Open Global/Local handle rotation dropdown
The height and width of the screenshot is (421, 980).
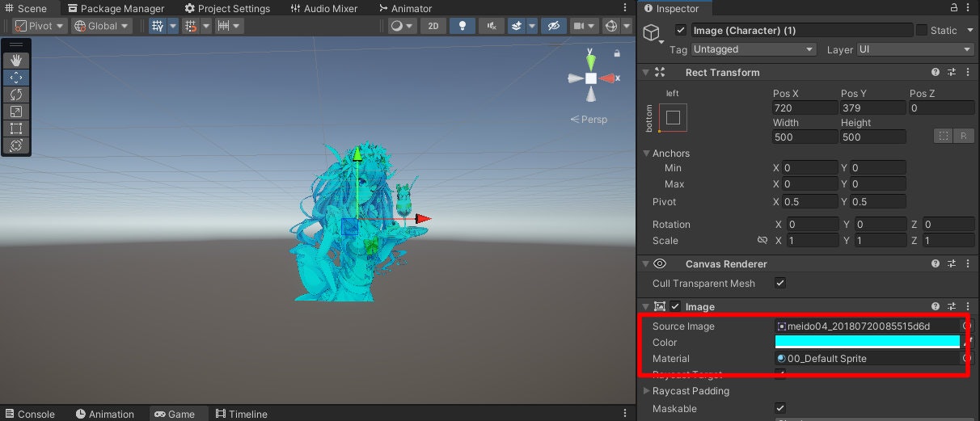point(102,26)
